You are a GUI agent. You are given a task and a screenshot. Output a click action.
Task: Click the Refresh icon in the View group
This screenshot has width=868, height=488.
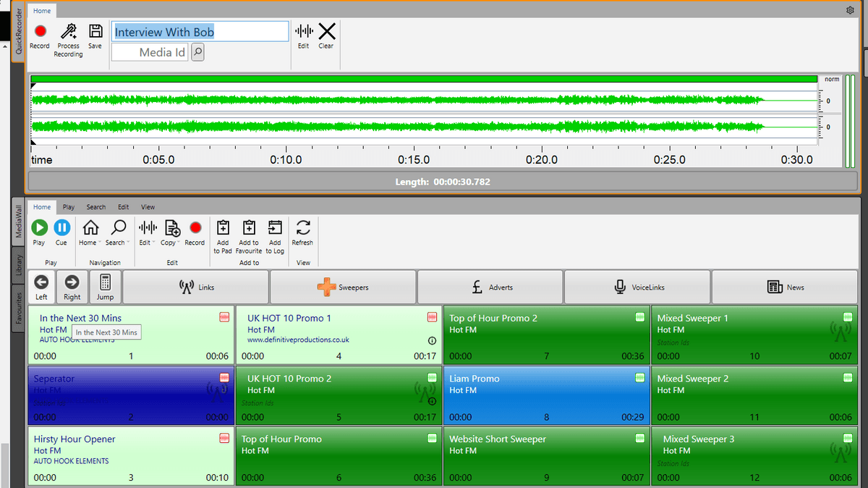tap(302, 228)
